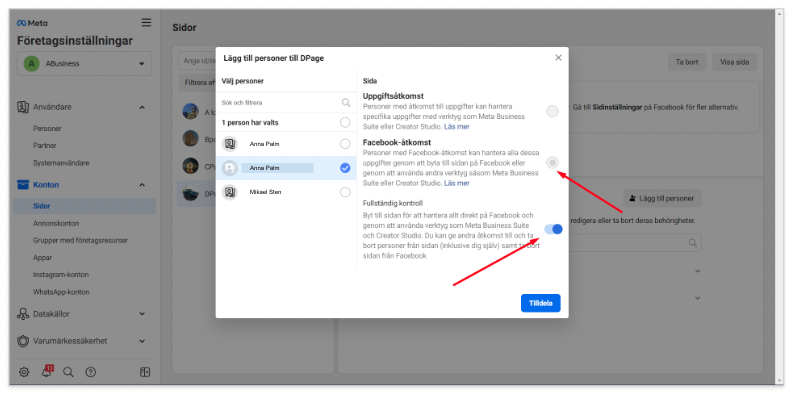Close the Lägg till personer dialog
796x400 pixels.
pos(558,58)
